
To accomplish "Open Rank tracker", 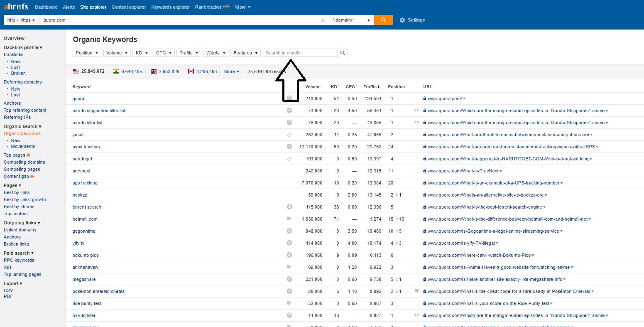I will 208,7.
